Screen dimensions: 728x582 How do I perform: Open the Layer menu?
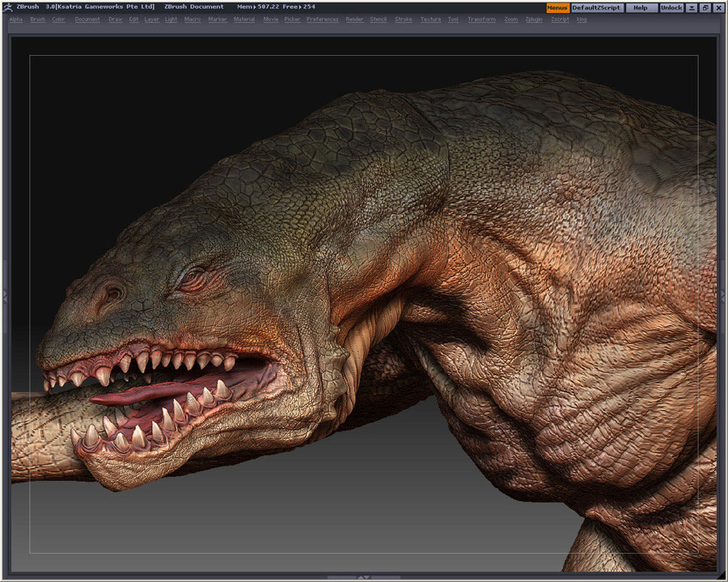(x=152, y=19)
